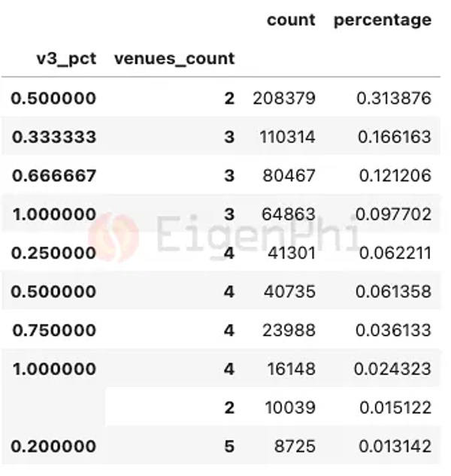
Task: Click the count cell 64863
Action: click(x=289, y=214)
